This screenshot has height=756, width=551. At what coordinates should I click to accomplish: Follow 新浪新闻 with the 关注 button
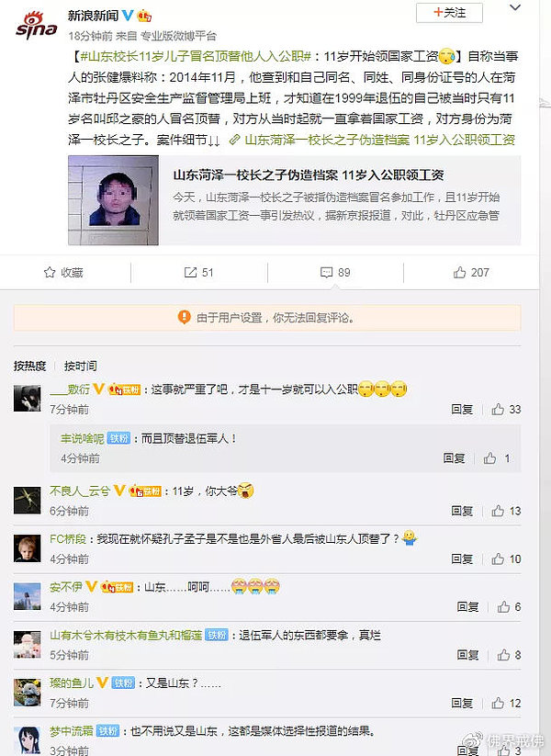coord(448,13)
